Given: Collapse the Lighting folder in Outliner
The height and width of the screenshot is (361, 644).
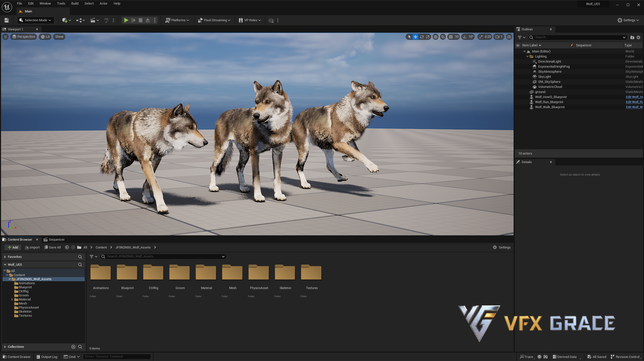Looking at the screenshot, I should coord(528,56).
